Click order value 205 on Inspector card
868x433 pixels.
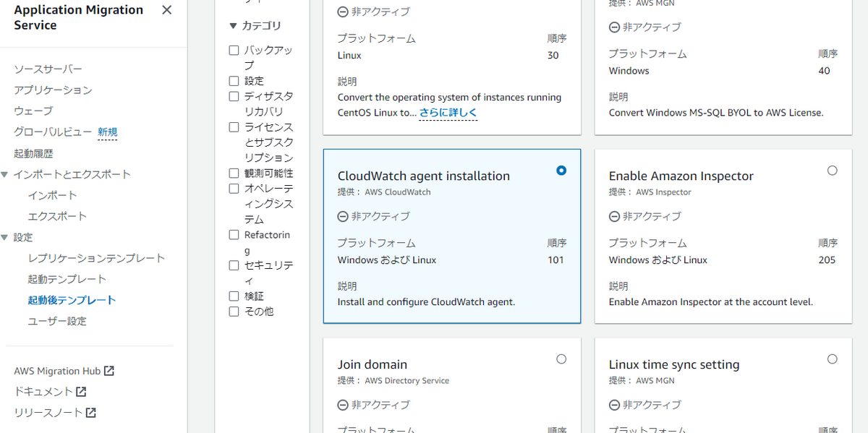[x=827, y=260]
